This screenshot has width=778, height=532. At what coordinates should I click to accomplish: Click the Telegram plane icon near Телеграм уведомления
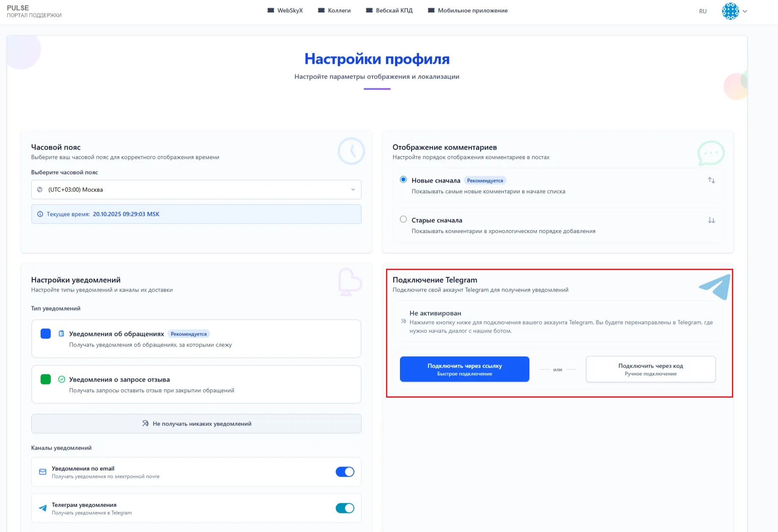pyautogui.click(x=43, y=508)
